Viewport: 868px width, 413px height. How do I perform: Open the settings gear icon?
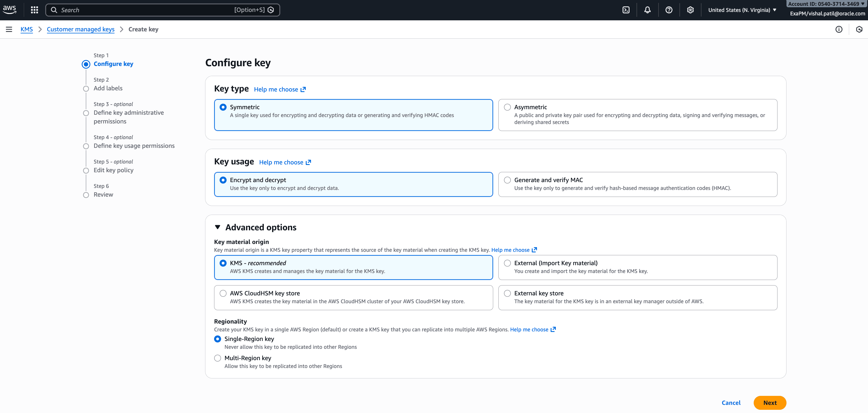tap(690, 10)
